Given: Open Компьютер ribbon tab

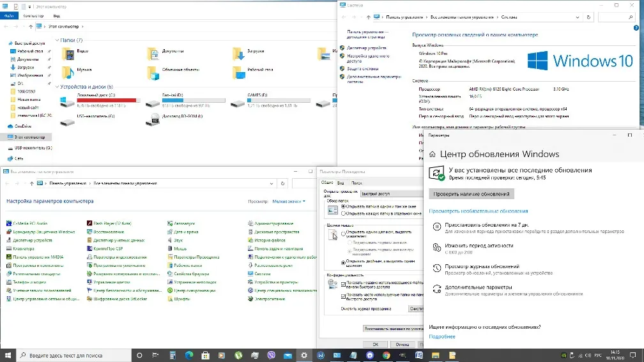Looking at the screenshot, I should 33,16.
